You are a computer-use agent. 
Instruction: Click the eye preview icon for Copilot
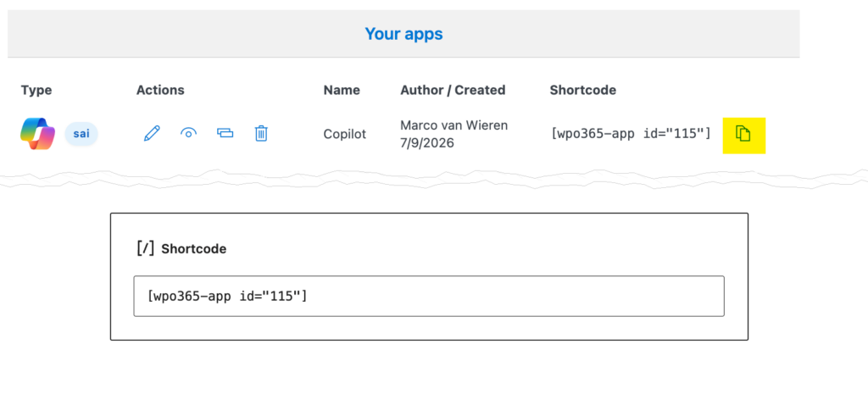point(189,133)
